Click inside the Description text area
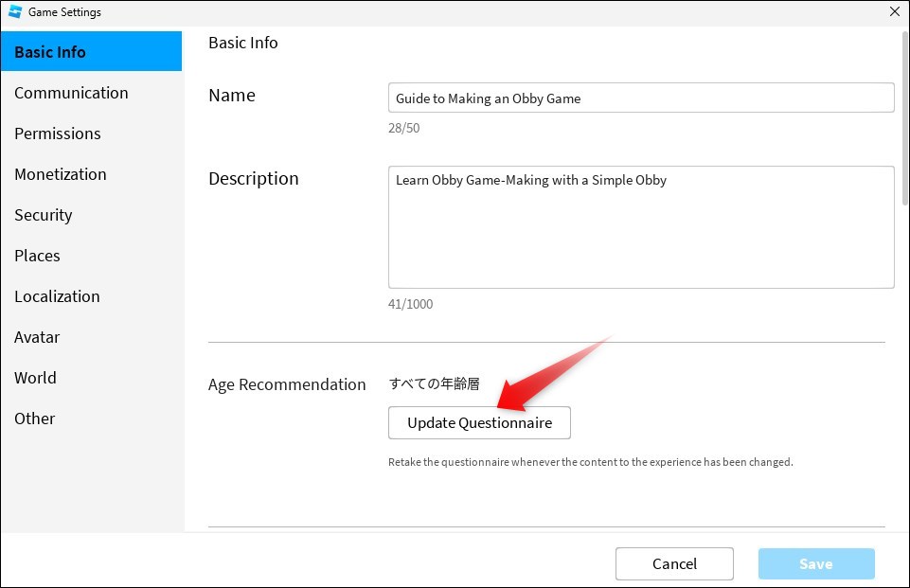Viewport: 910px width, 588px height. 641,227
